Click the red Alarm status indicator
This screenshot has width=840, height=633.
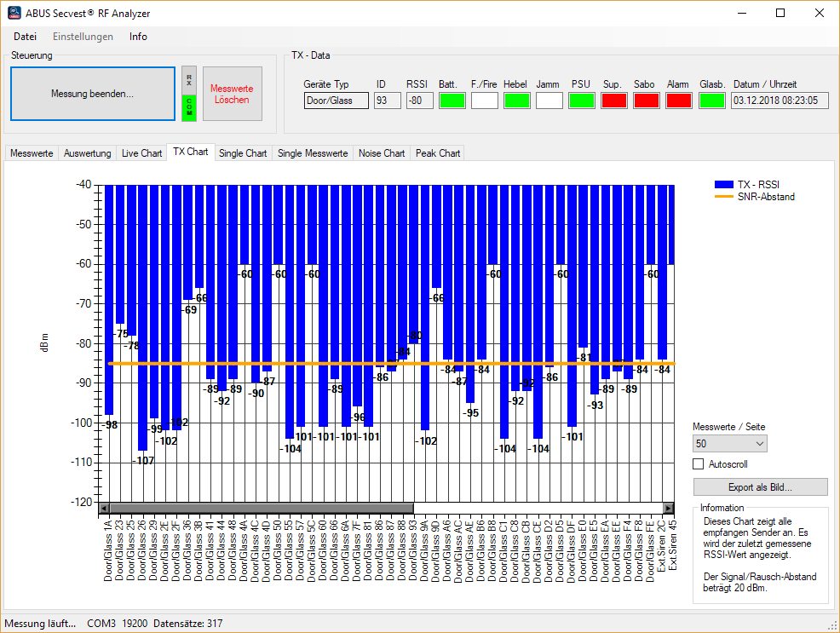pos(679,101)
